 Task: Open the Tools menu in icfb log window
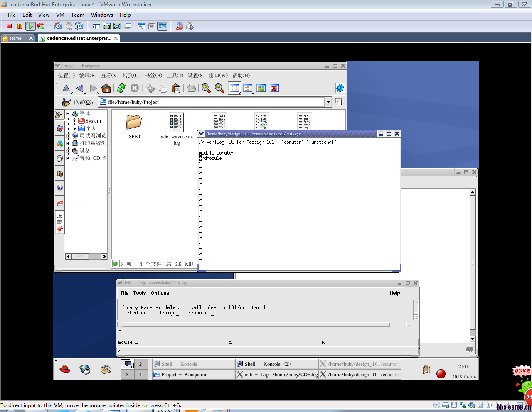point(139,293)
